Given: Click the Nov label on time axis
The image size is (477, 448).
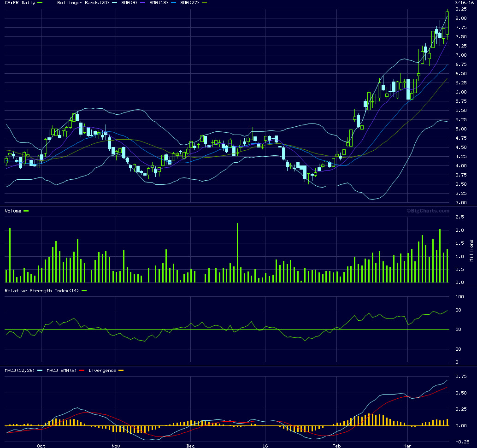Looking at the screenshot, I should 116,446.
